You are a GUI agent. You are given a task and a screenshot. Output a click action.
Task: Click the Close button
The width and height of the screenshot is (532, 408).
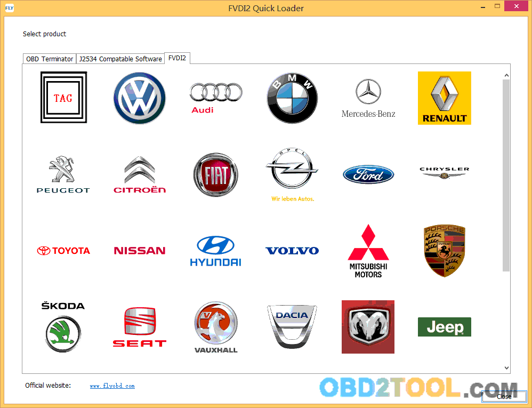click(x=504, y=396)
